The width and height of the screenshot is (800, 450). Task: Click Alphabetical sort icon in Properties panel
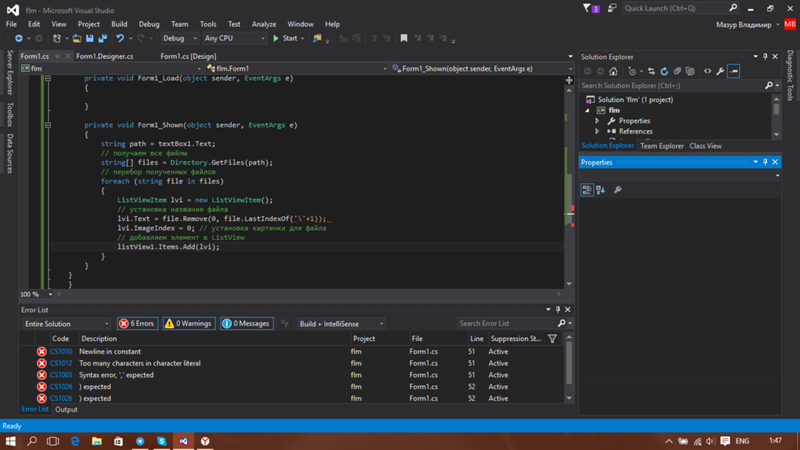click(601, 190)
